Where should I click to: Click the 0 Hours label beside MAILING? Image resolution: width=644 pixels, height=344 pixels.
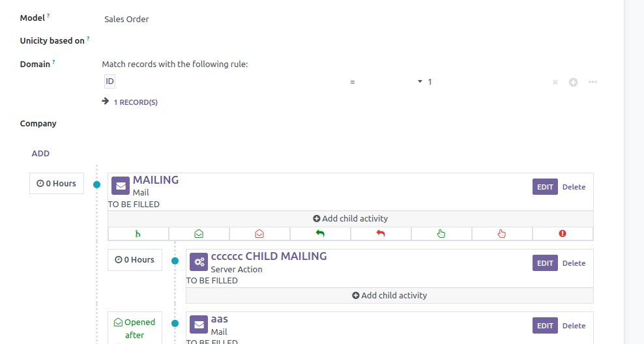point(57,184)
